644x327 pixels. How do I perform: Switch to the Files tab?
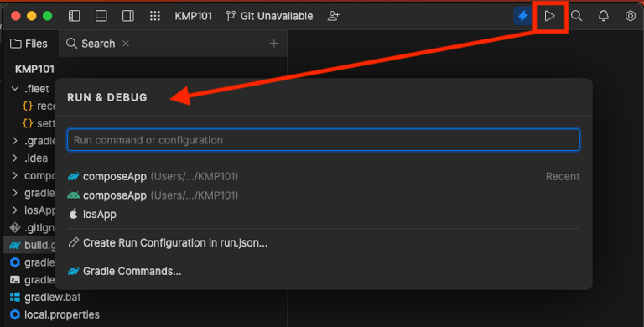[29, 44]
